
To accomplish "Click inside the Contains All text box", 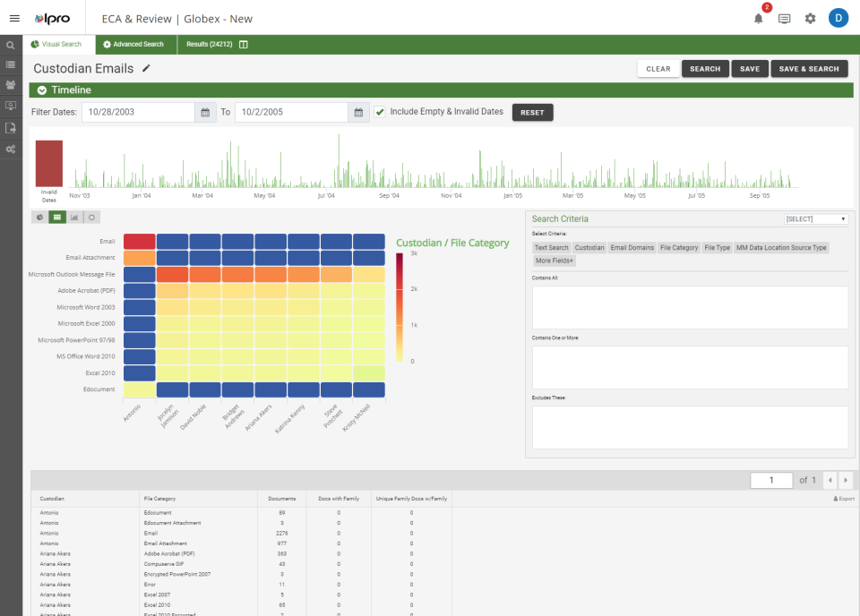I will point(690,307).
